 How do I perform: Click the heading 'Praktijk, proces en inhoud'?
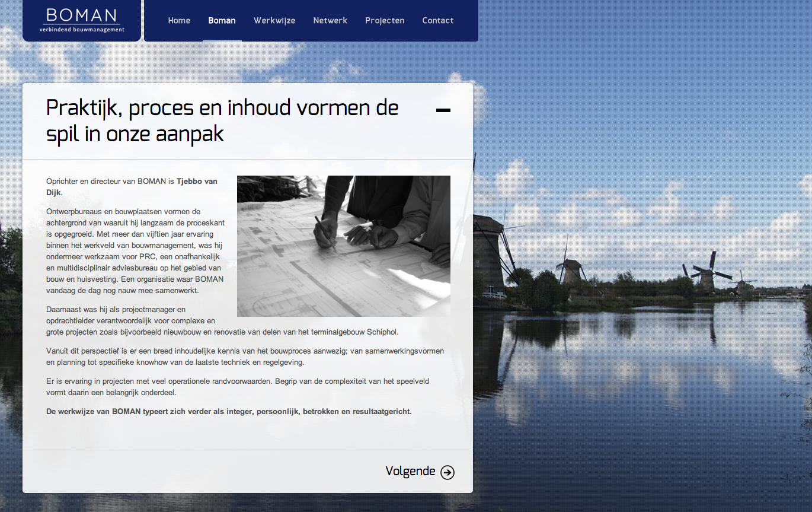[x=222, y=121]
